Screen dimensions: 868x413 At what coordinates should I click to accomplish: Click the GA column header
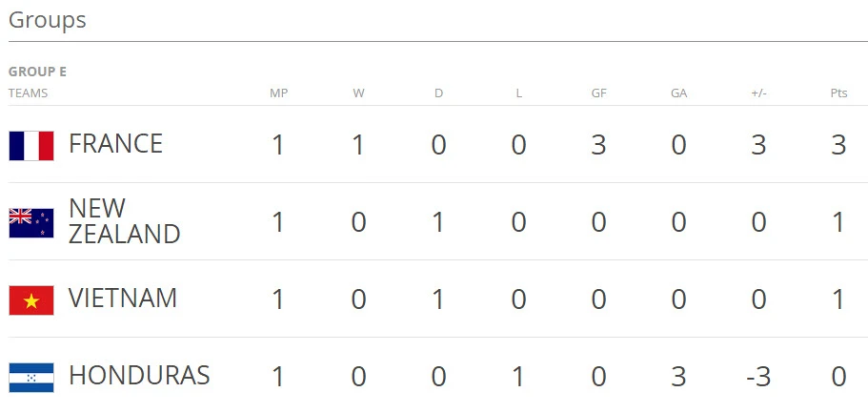[678, 93]
